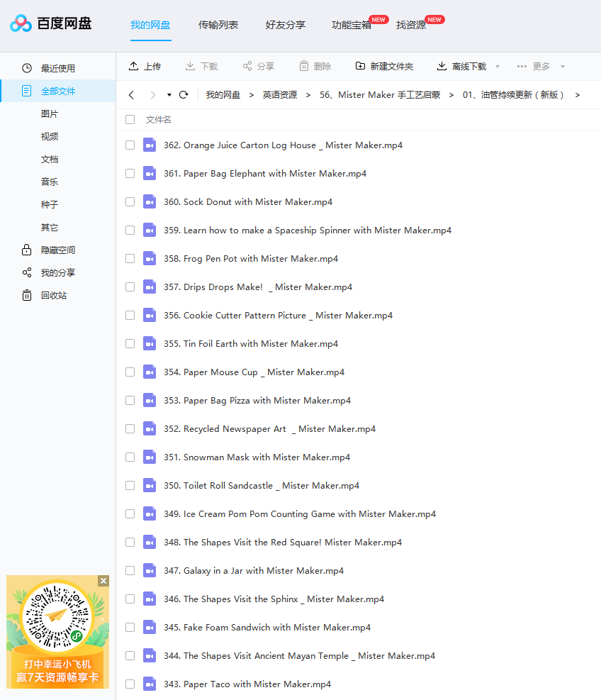Click video icon of 360. Sock Donut
601x700 pixels.
[150, 202]
